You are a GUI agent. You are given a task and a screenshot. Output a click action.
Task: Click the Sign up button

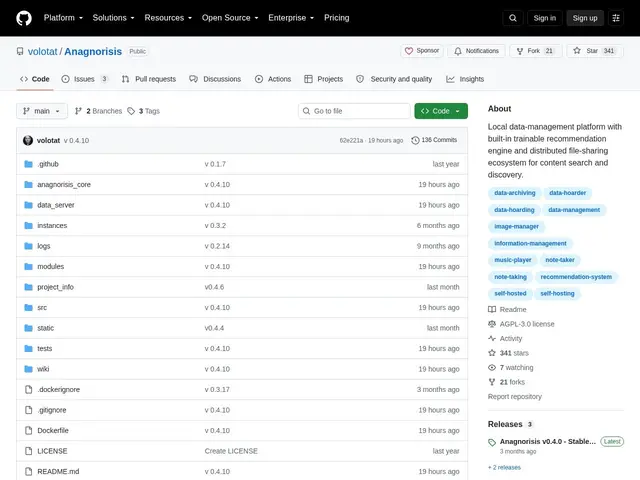[585, 18]
